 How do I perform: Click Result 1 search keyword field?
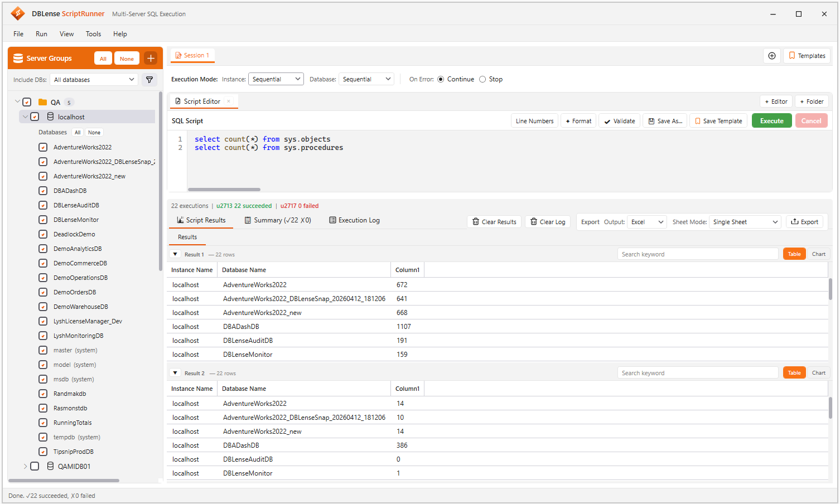click(698, 254)
